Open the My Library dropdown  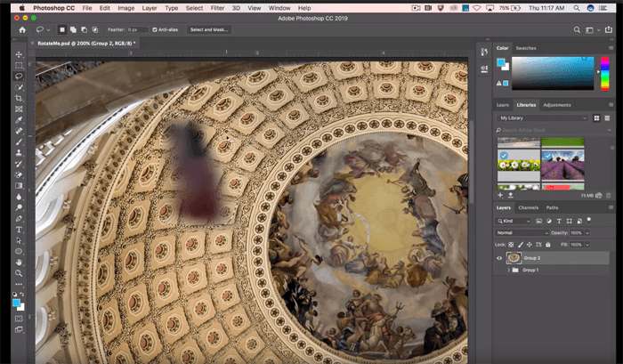click(542, 118)
